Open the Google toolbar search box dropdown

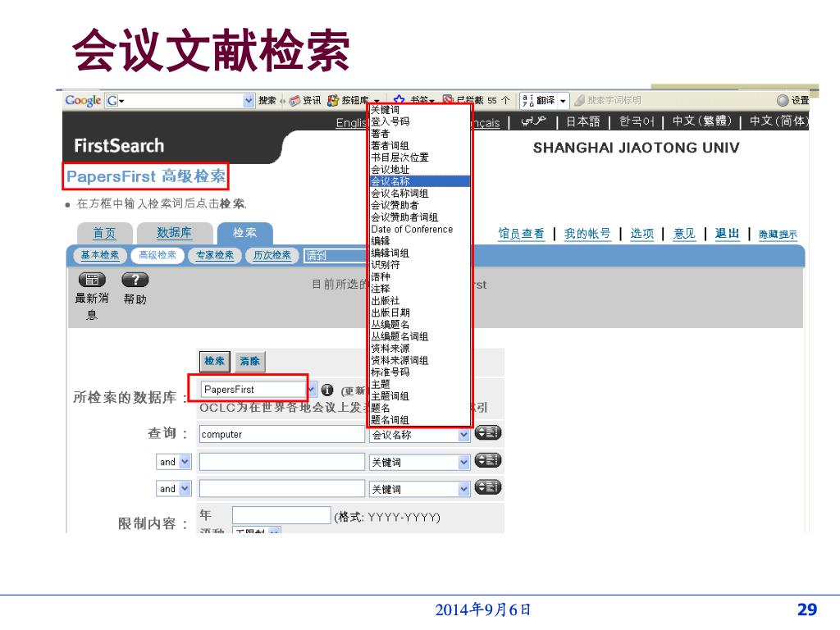tap(249, 100)
